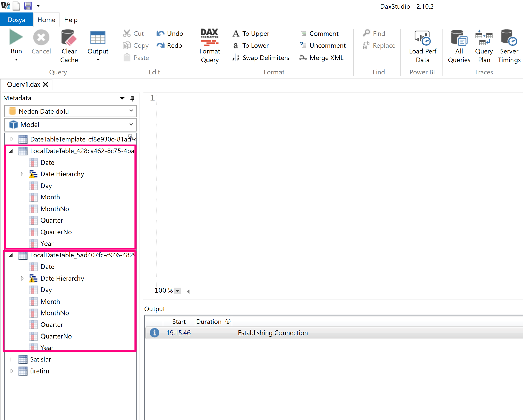Select the Query1.dax document tab
Image resolution: width=523 pixels, height=420 pixels.
(24, 84)
